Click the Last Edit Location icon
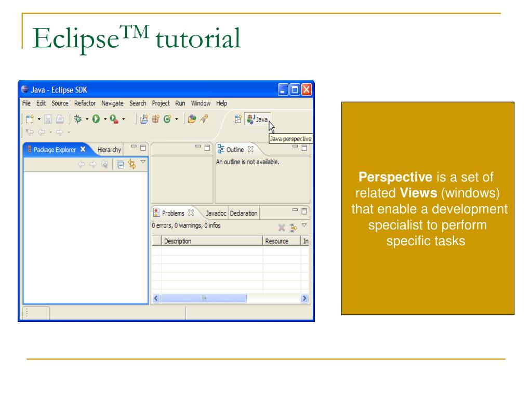 [x=30, y=132]
